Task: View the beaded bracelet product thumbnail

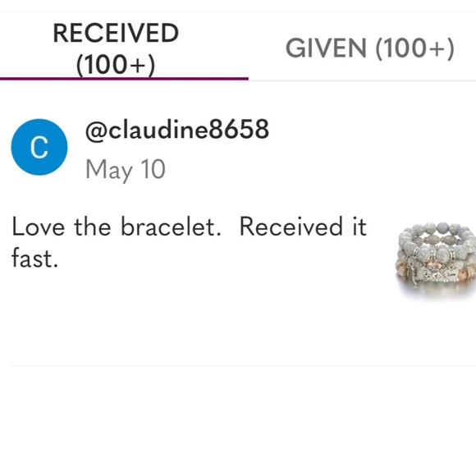Action: coord(436,261)
